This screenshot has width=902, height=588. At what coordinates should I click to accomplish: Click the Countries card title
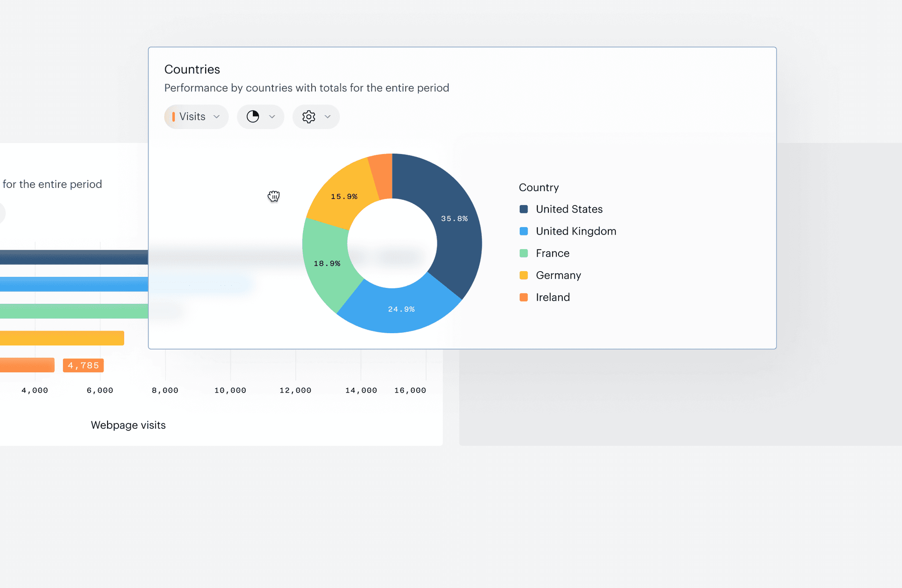(192, 70)
